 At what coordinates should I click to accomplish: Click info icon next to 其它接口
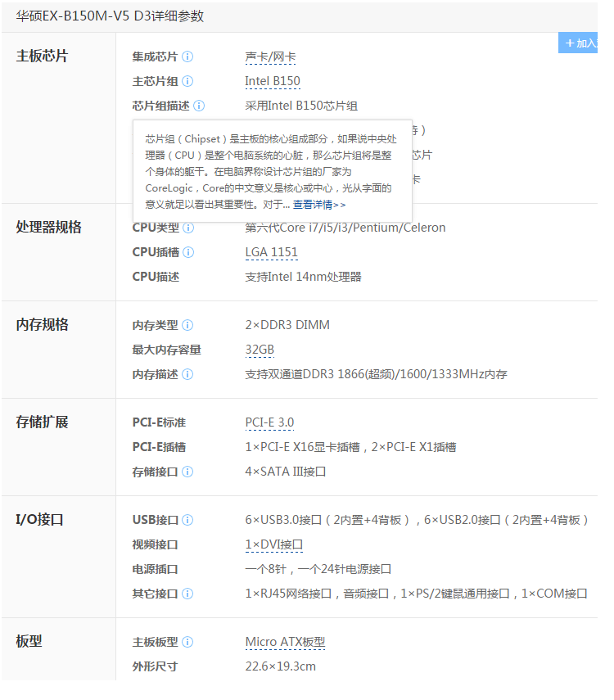[x=188, y=594]
